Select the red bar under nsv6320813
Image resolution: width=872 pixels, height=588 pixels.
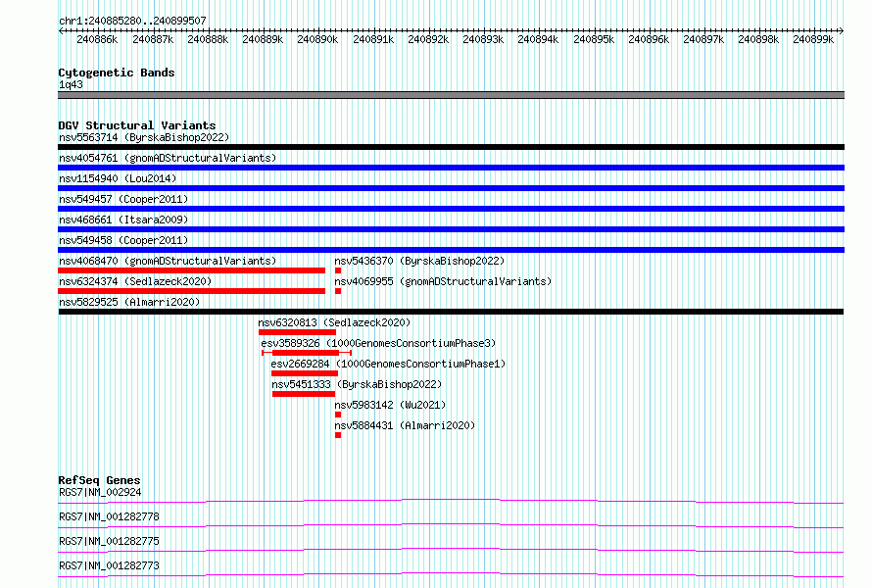(297, 332)
